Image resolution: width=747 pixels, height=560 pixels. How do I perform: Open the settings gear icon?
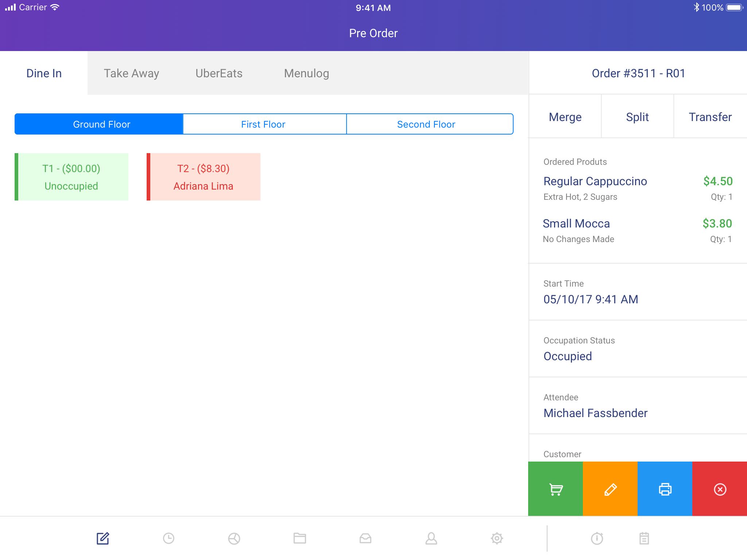497,538
